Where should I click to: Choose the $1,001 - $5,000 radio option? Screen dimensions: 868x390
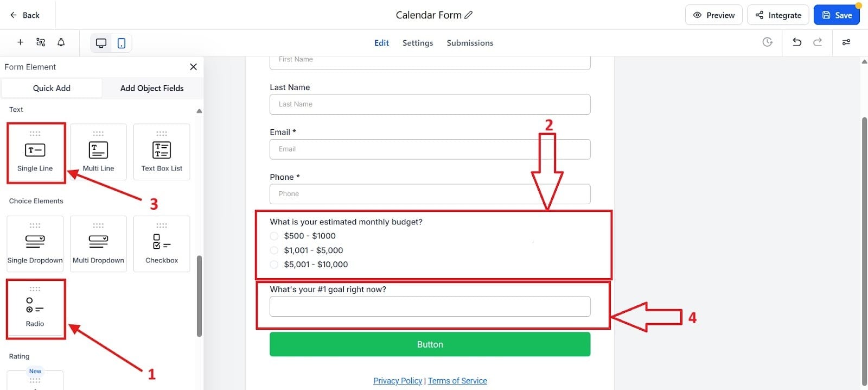click(274, 250)
